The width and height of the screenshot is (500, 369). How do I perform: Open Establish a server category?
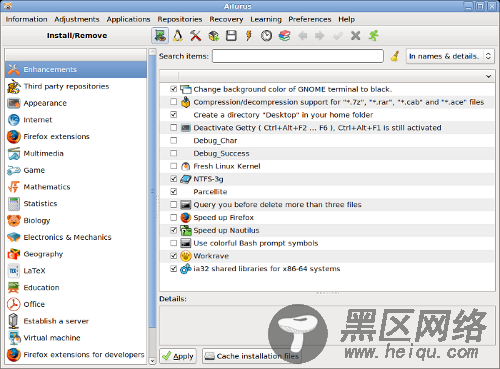tap(76, 321)
